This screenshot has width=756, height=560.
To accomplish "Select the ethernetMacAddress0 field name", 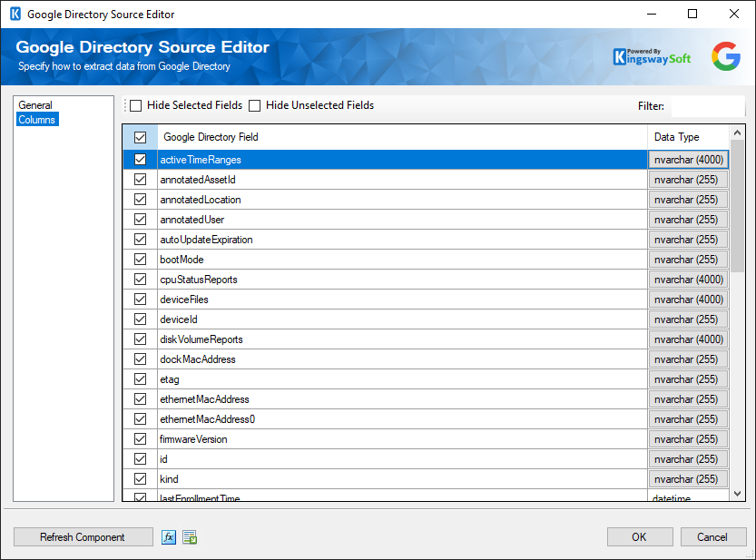I will click(207, 419).
